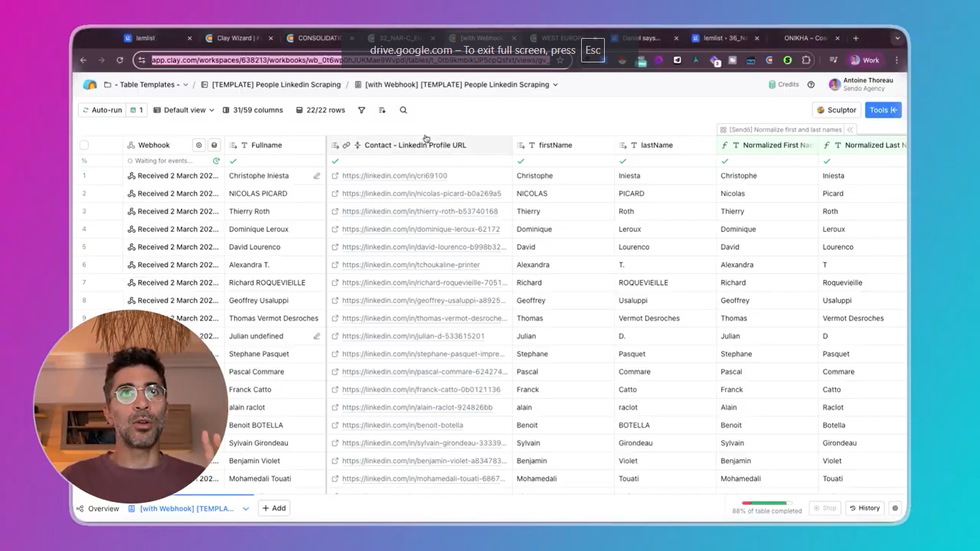Image resolution: width=980 pixels, height=551 pixels.
Task: Select the Vermot Desroches lastName cell
Action: coord(665,319)
